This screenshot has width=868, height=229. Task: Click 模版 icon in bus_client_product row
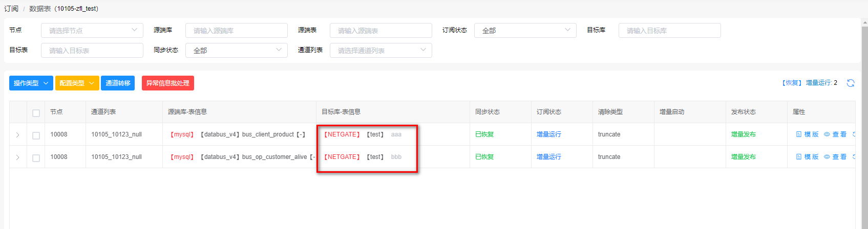coord(799,134)
